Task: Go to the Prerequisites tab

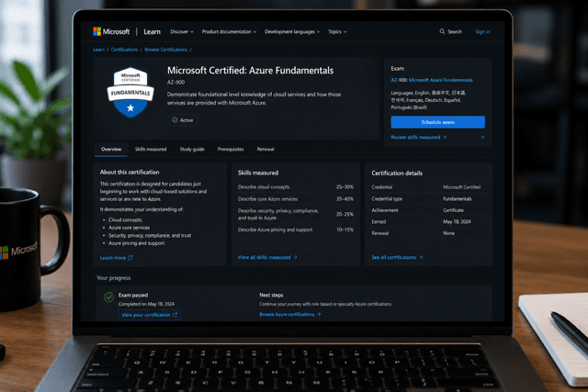Action: pyautogui.click(x=231, y=149)
